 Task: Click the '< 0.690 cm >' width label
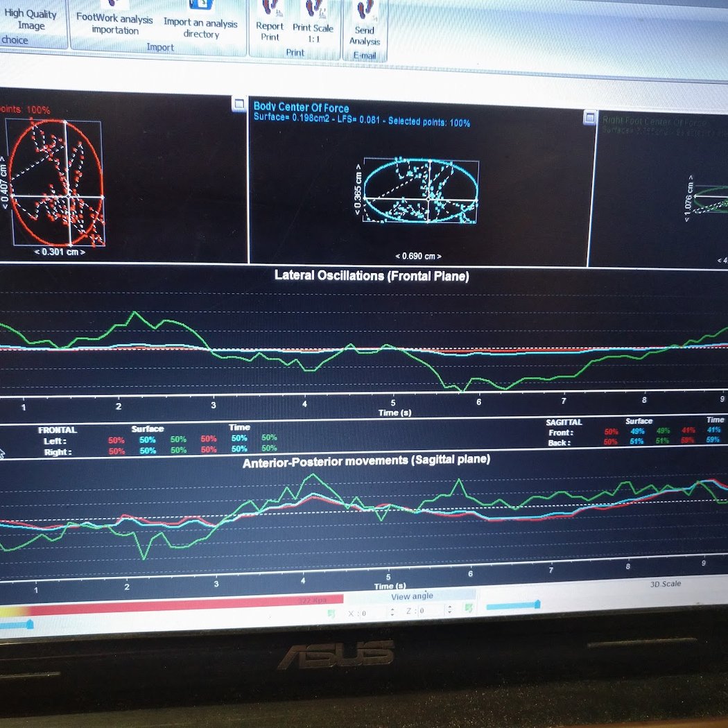[x=418, y=256]
